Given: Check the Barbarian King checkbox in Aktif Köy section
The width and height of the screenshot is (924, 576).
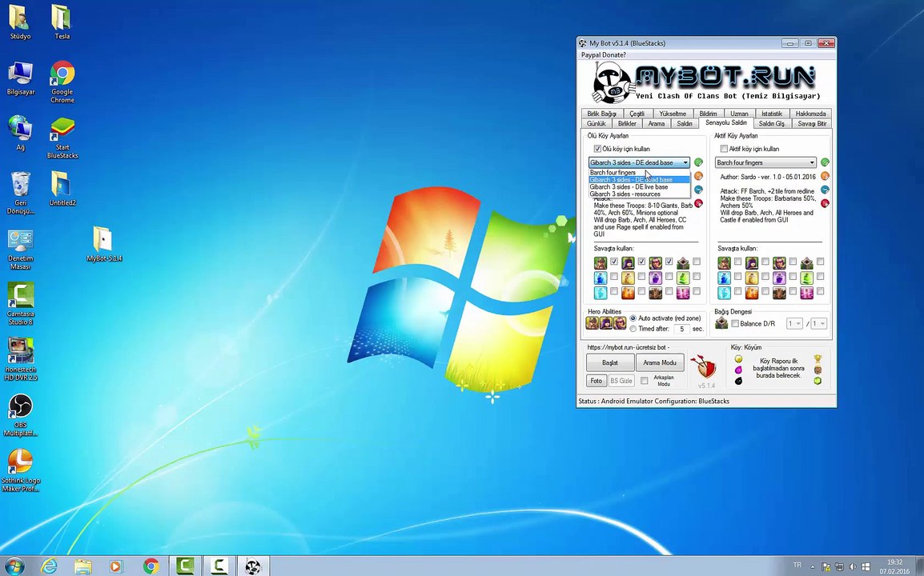Looking at the screenshot, I should tap(737, 262).
